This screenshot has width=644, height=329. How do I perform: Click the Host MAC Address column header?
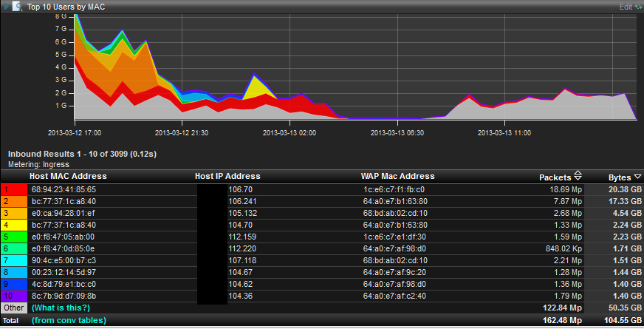tap(68, 177)
